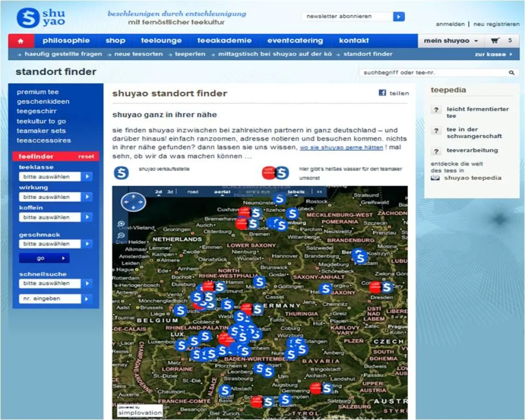Click the map zoom-in magnifier
This screenshot has height=420, width=525.
pos(121,224)
